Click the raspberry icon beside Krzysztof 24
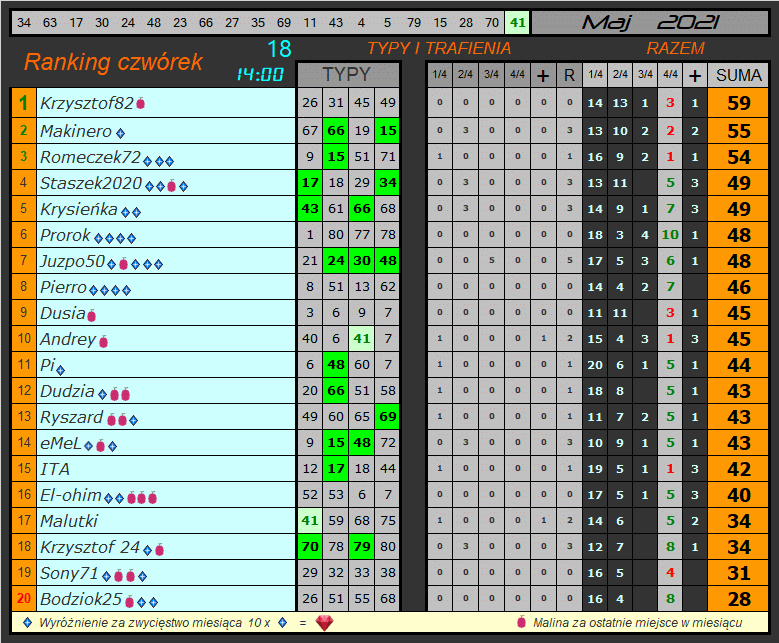This screenshot has height=643, width=779. [x=159, y=550]
